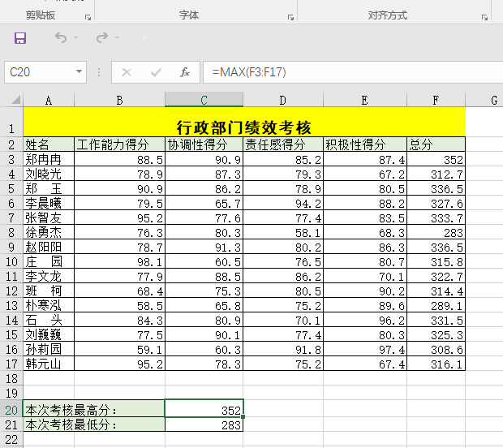This screenshot has width=503, height=448.
Task: Select 石头's total score 331.5
Action: tap(436, 320)
